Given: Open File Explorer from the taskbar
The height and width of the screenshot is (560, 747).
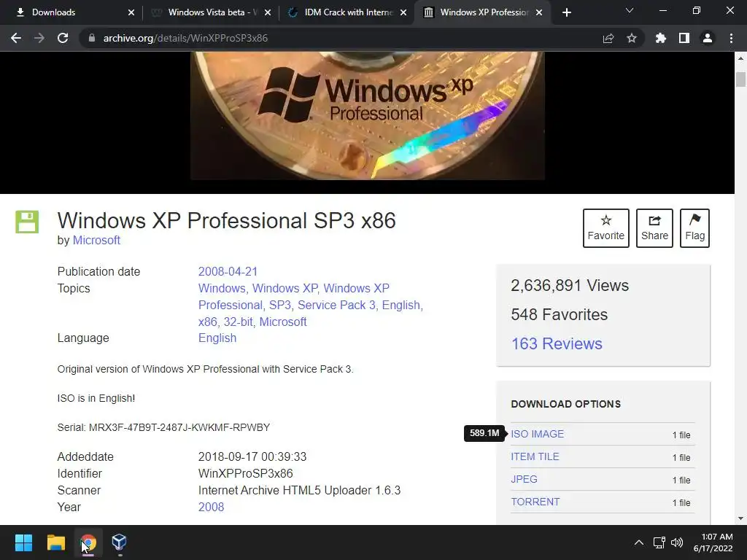Looking at the screenshot, I should [55, 542].
